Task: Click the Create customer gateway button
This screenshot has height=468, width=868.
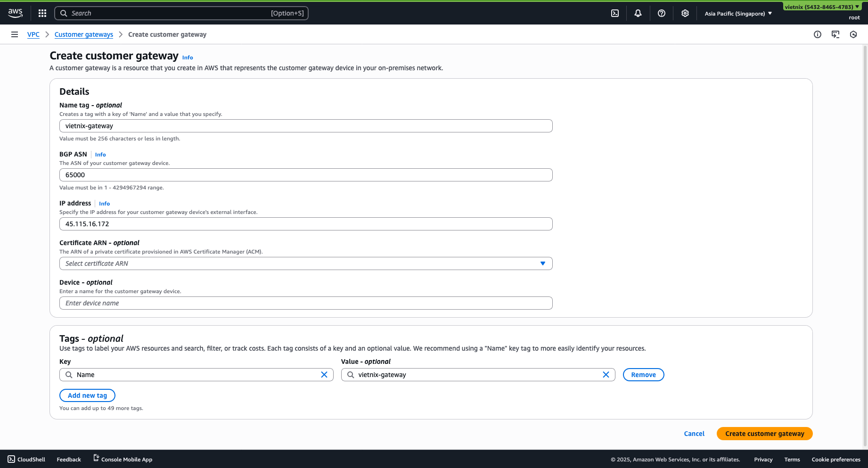Action: point(764,433)
